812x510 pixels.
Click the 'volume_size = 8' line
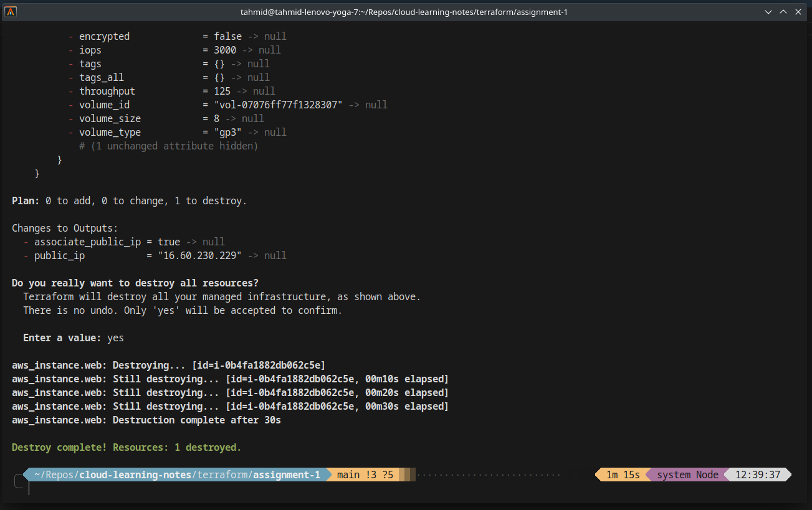[166, 118]
